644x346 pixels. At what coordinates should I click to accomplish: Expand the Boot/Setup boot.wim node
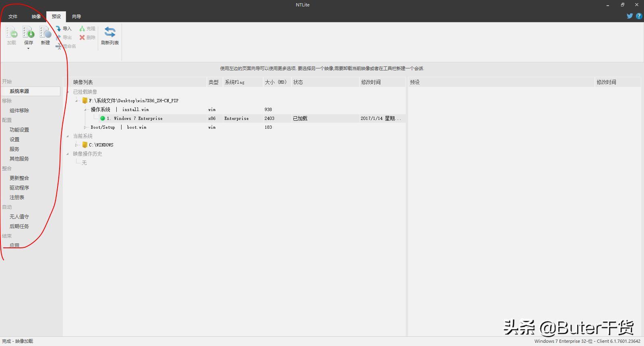(85, 127)
